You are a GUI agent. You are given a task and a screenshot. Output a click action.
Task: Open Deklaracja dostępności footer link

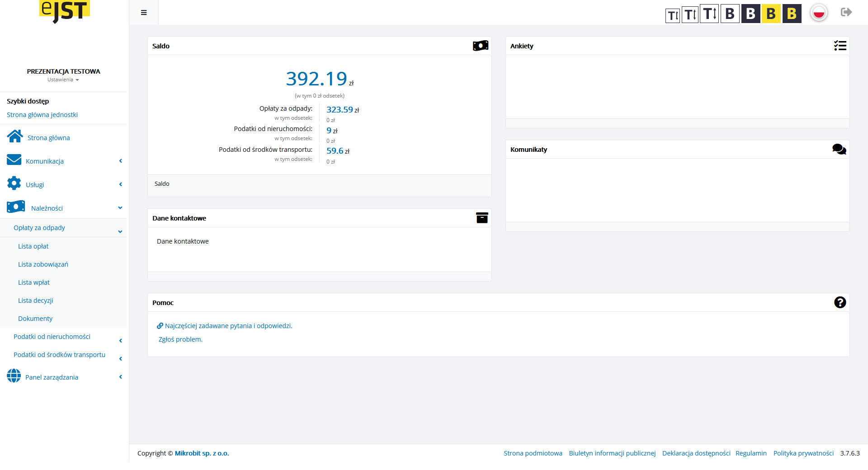(x=696, y=453)
